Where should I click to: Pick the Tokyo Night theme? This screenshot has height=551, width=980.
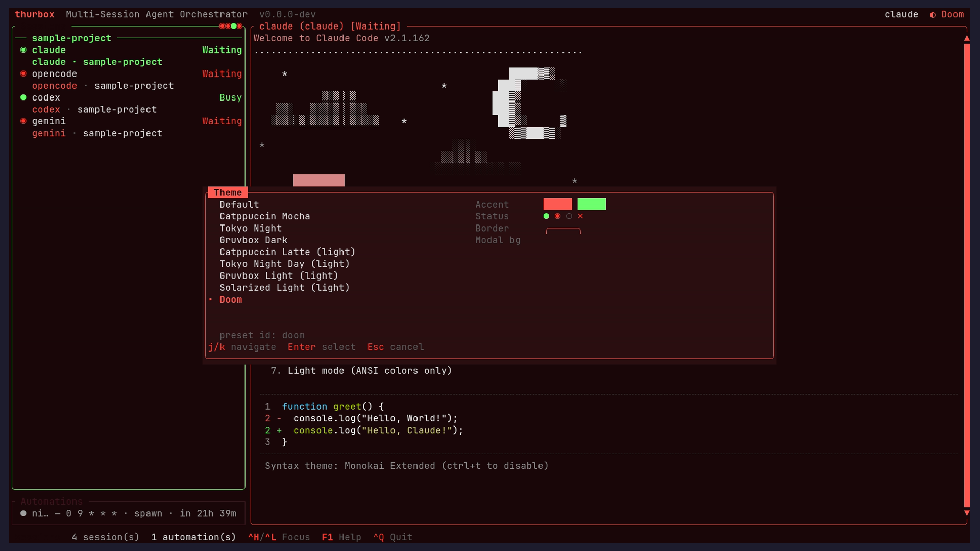coord(250,228)
